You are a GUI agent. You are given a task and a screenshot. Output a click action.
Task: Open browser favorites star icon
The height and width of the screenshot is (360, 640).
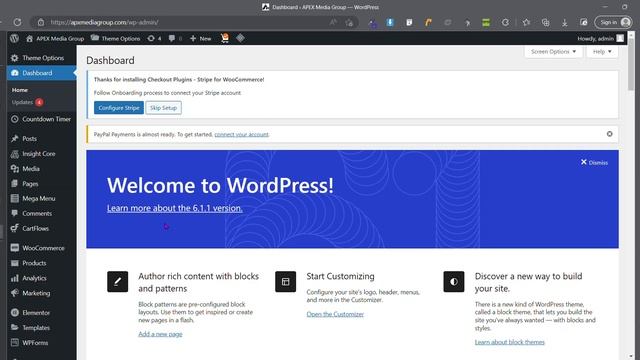(526, 22)
